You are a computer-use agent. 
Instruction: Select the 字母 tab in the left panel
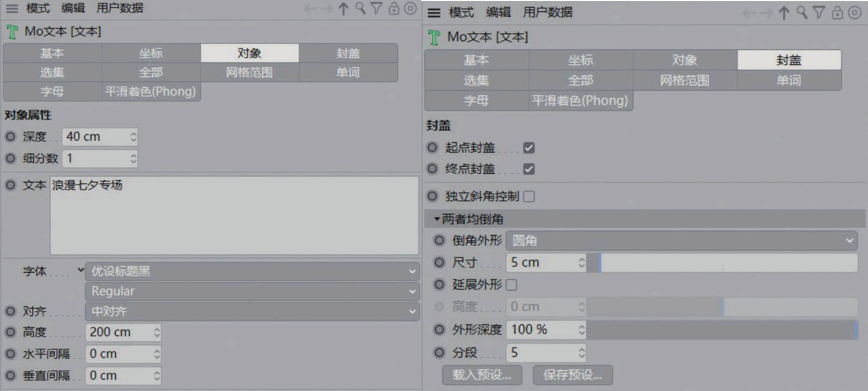coord(53,91)
